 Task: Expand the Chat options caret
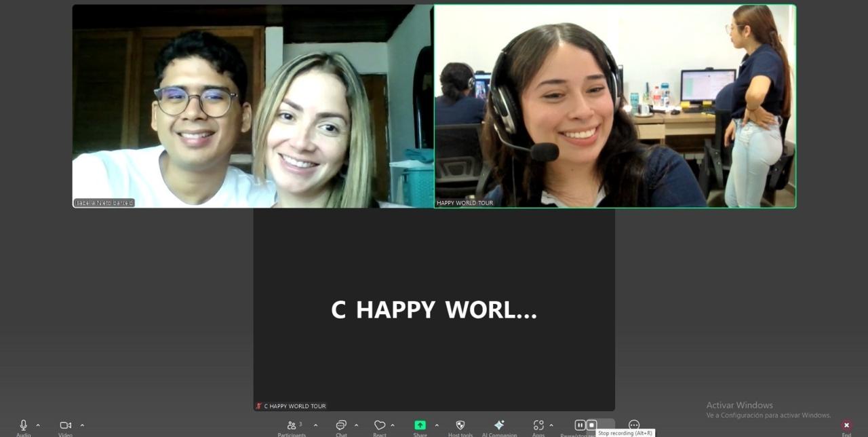357,425
